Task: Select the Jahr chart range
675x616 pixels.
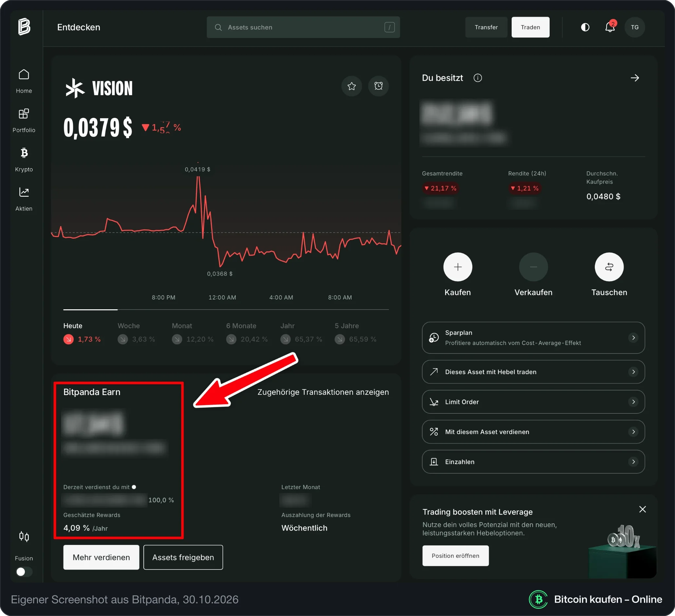Action: [x=301, y=333]
